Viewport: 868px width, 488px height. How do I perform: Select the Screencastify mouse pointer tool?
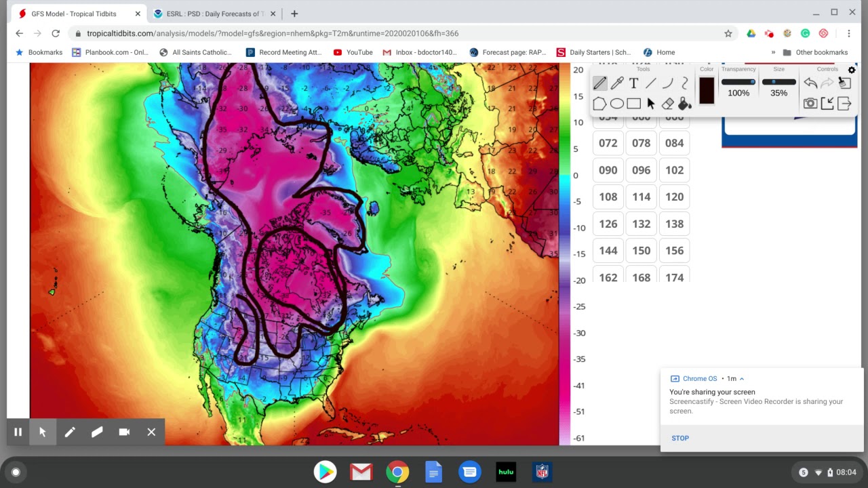tap(42, 432)
